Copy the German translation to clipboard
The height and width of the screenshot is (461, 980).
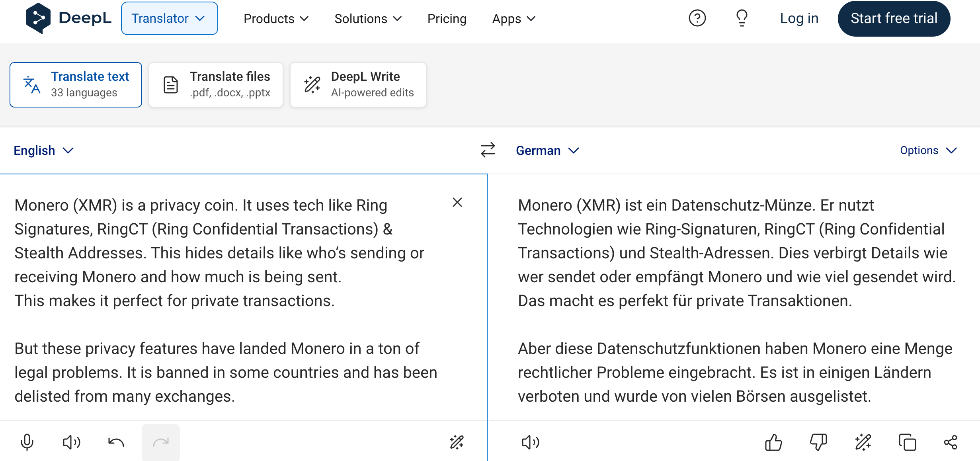click(x=907, y=442)
